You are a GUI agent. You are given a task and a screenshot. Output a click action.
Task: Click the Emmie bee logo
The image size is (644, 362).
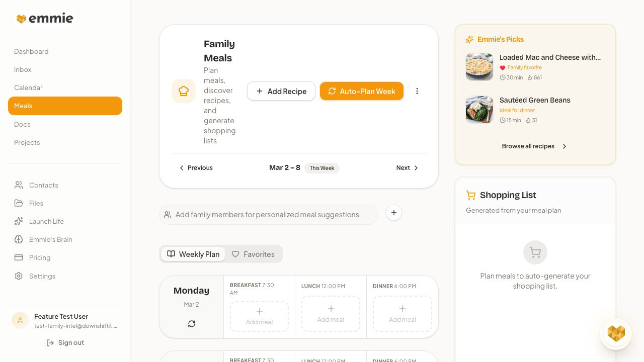click(22, 18)
